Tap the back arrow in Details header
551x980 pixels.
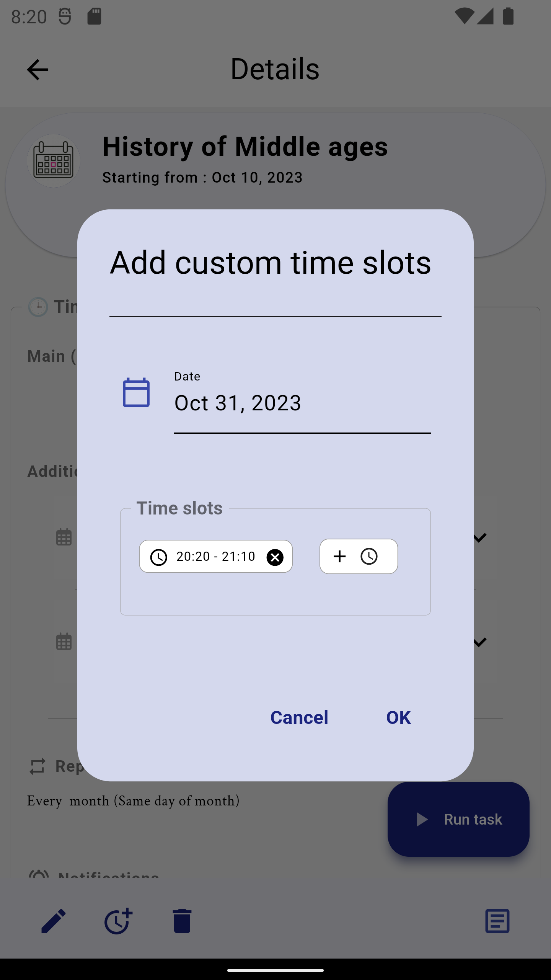point(37,70)
